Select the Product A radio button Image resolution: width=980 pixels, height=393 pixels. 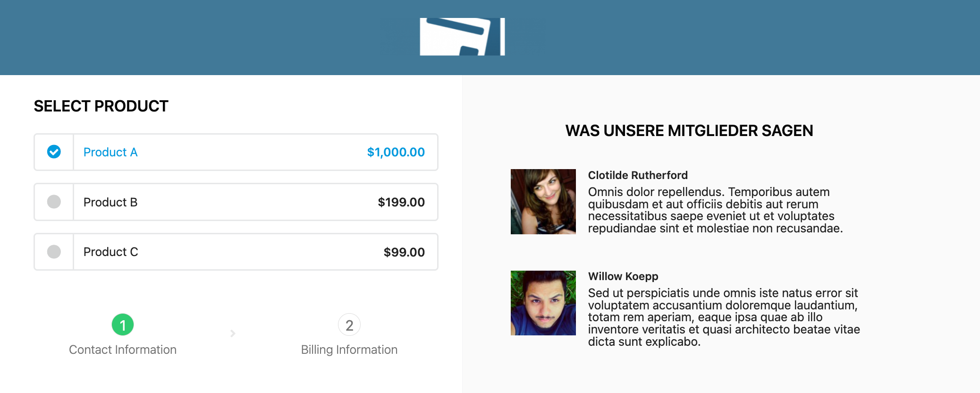tap(54, 152)
